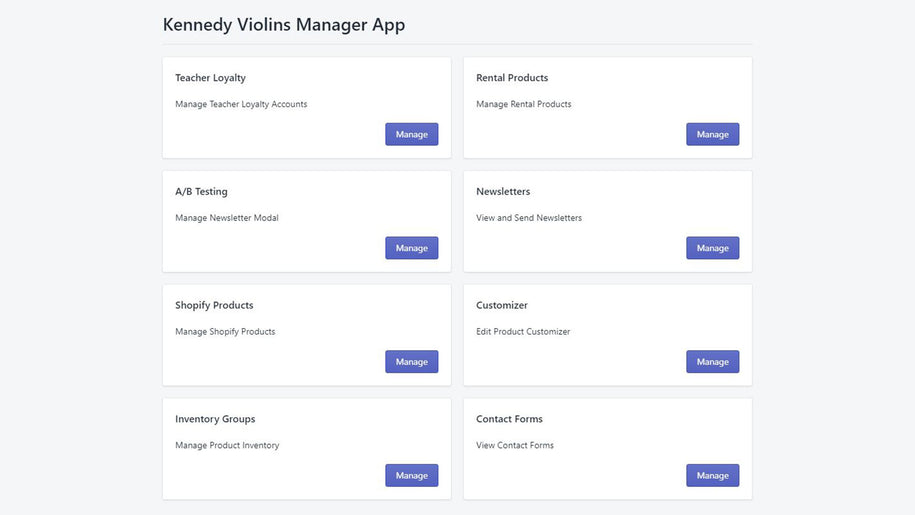The width and height of the screenshot is (915, 515).
Task: Click Manage button in Teacher Loyalty card
Action: 411,134
